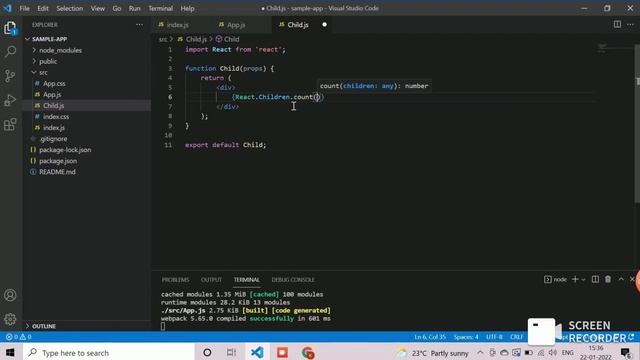Select the Child.js editor tab
The width and height of the screenshot is (640, 360).
298,25
